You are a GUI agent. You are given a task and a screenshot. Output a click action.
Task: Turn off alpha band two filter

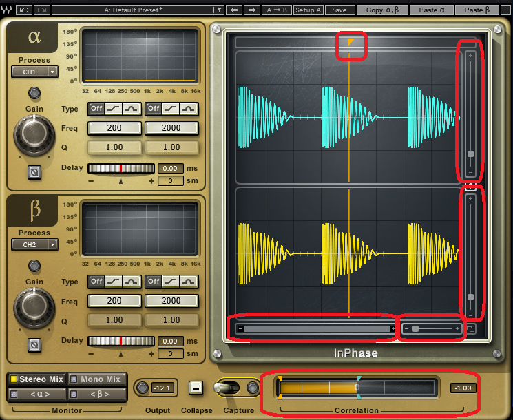154,109
